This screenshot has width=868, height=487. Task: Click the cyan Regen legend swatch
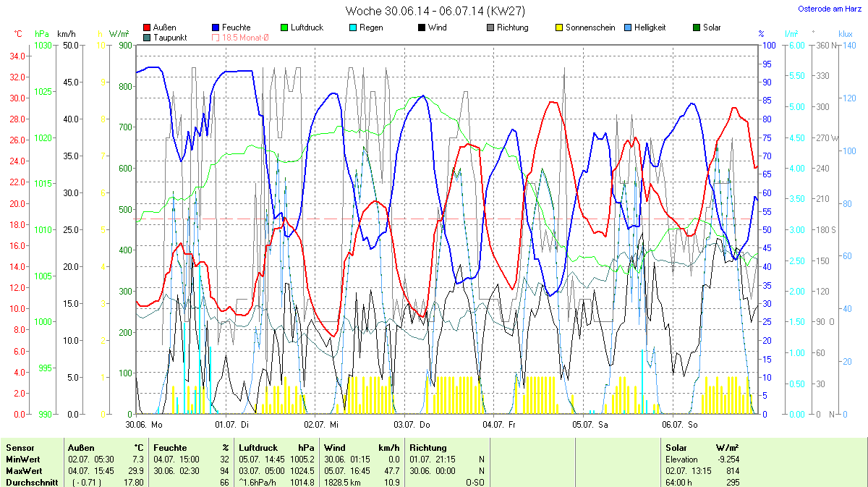point(352,28)
